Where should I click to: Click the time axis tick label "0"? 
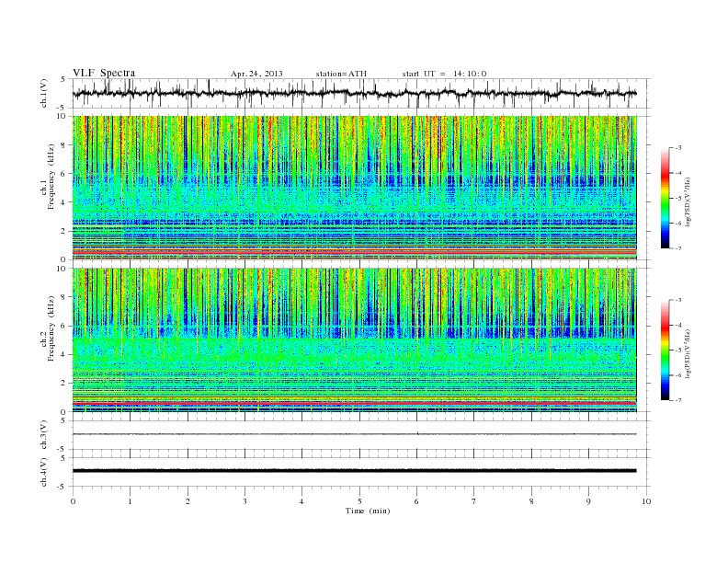73,501
